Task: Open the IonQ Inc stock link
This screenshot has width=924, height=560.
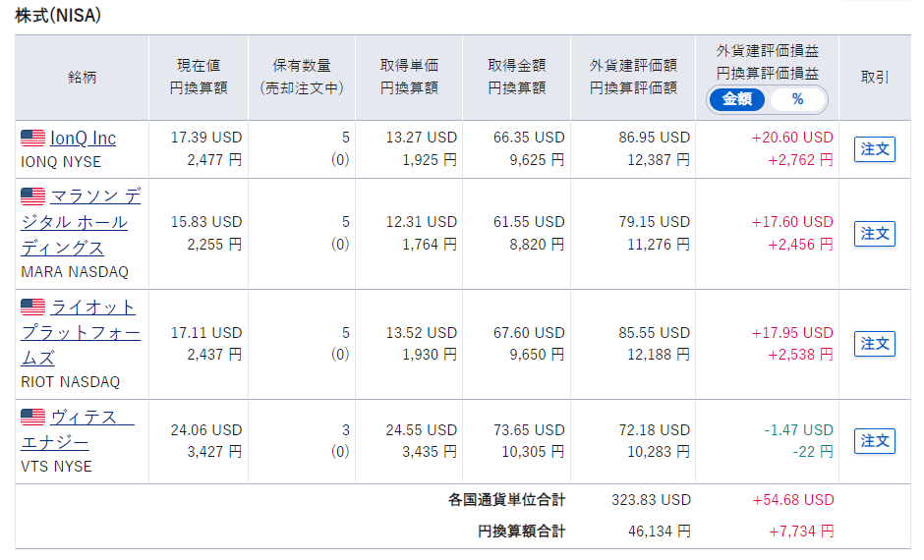Action: pos(83,139)
